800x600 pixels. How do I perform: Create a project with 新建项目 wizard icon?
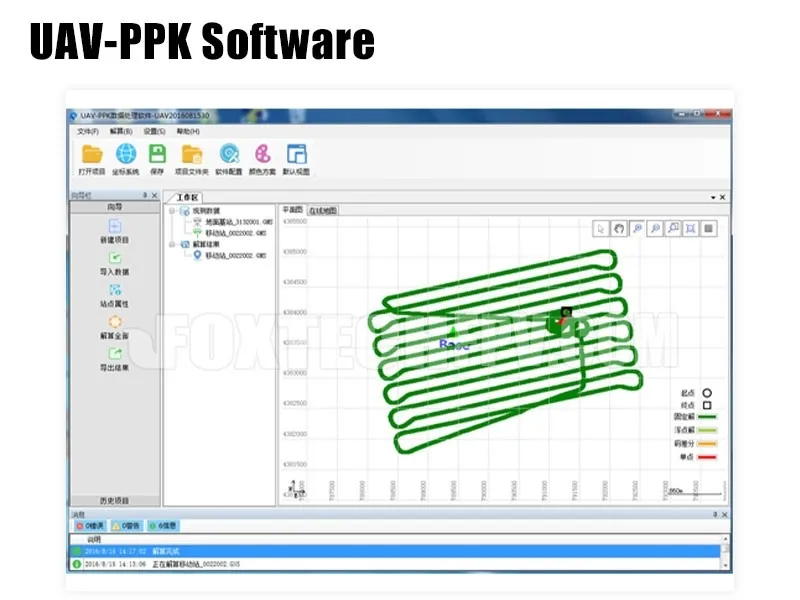pos(115,226)
